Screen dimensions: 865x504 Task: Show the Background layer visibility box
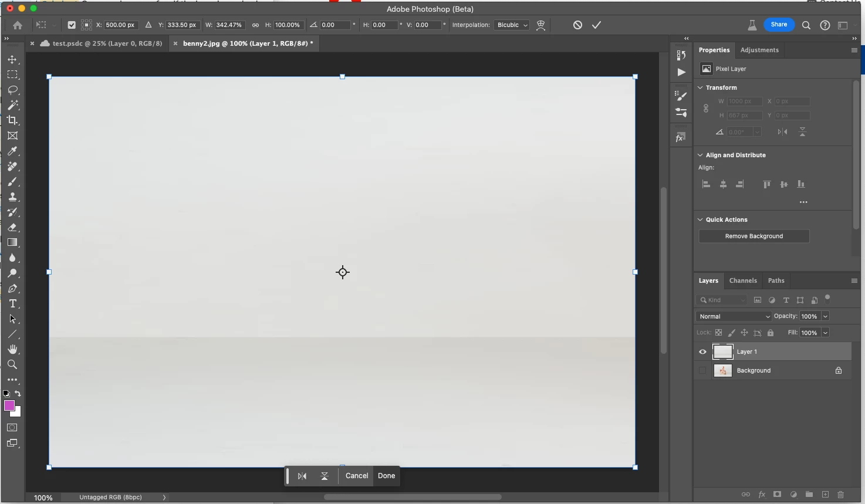702,371
